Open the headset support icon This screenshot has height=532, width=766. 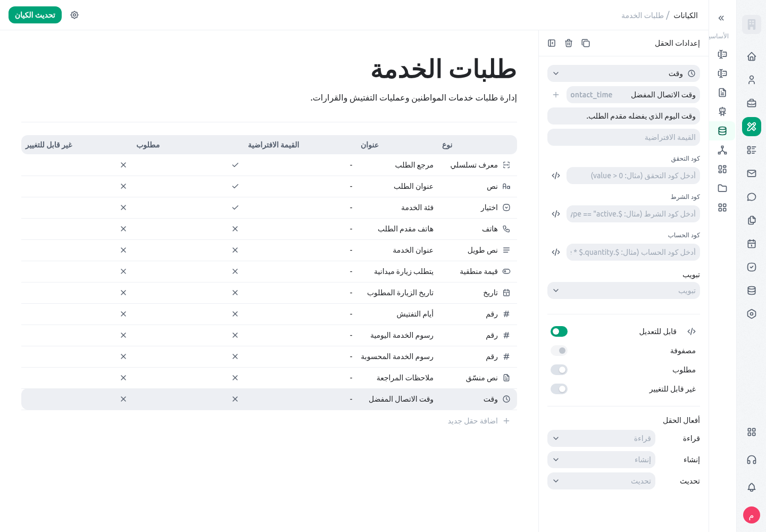tap(752, 460)
